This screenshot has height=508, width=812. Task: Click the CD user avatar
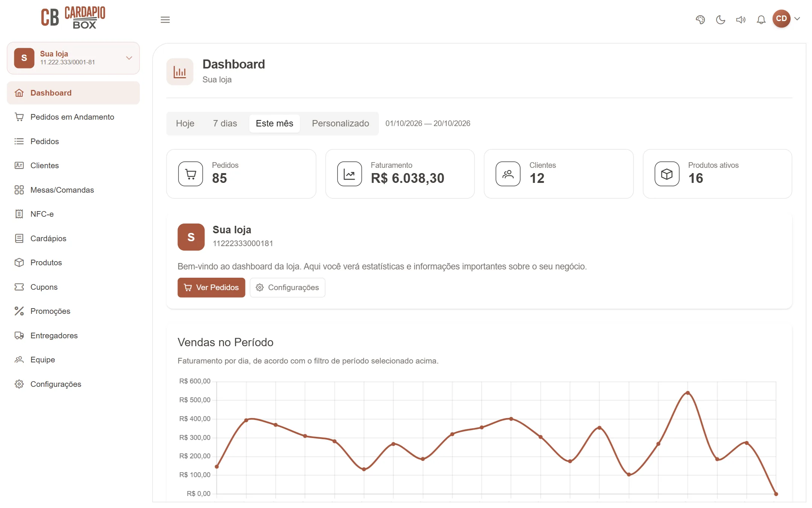coord(781,18)
